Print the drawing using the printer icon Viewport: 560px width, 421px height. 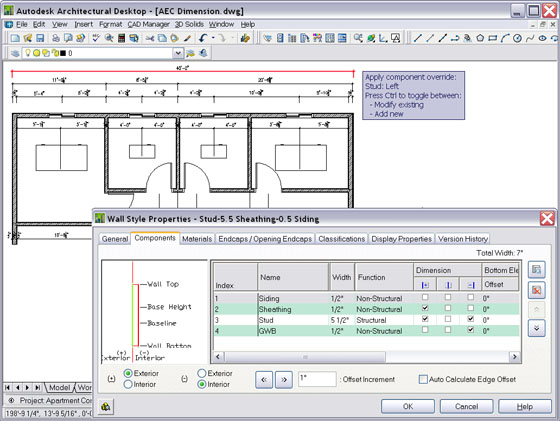56,38
